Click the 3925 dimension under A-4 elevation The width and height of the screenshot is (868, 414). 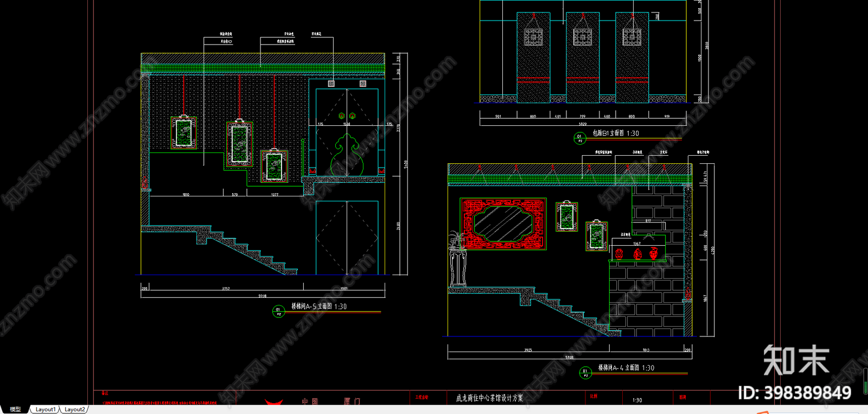click(x=528, y=351)
